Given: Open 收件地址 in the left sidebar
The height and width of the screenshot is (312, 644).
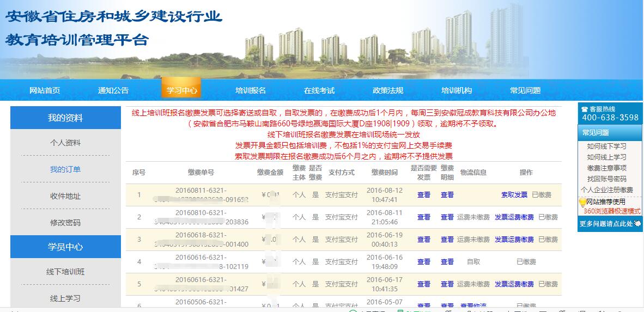Looking at the screenshot, I should (65, 196).
